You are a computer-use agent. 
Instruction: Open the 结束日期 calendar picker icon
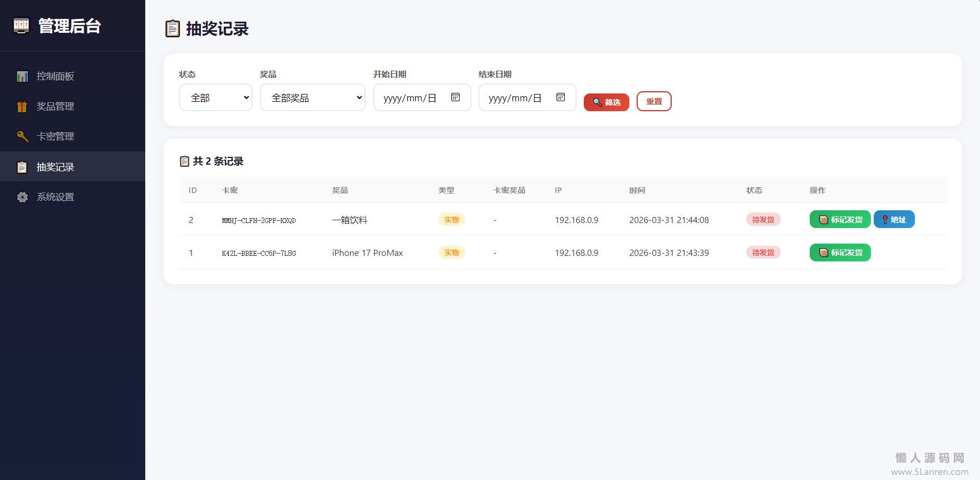coord(560,97)
